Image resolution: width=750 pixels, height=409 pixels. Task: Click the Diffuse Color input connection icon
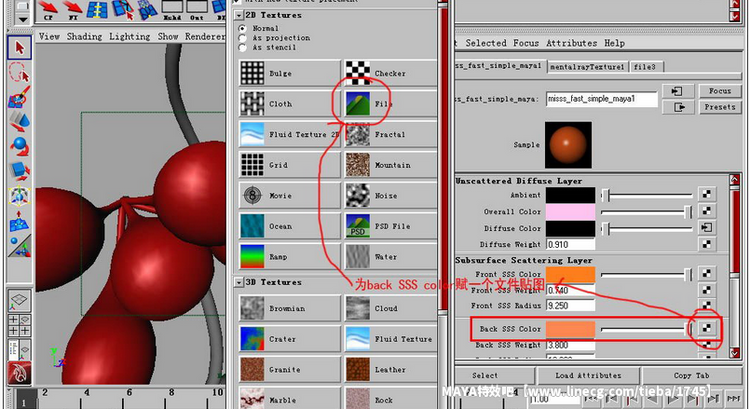coord(706,228)
